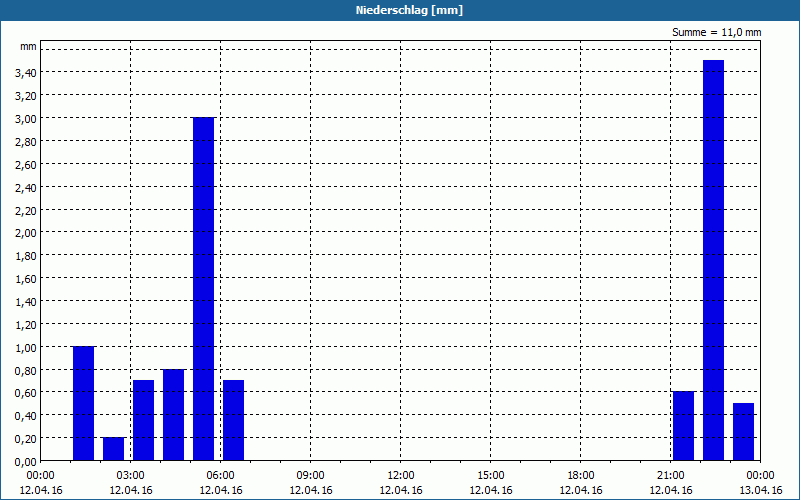The image size is (800, 500).
Task: Click the 12.04.16 date under 09:00
Action: coord(310,490)
